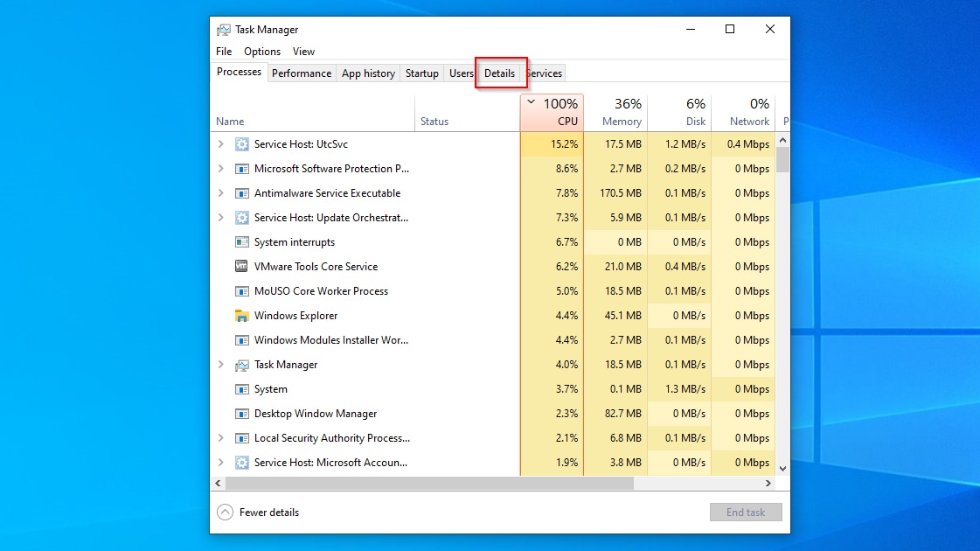Click the VMware Tools Core Service icon
This screenshot has height=551, width=980.
[x=241, y=267]
